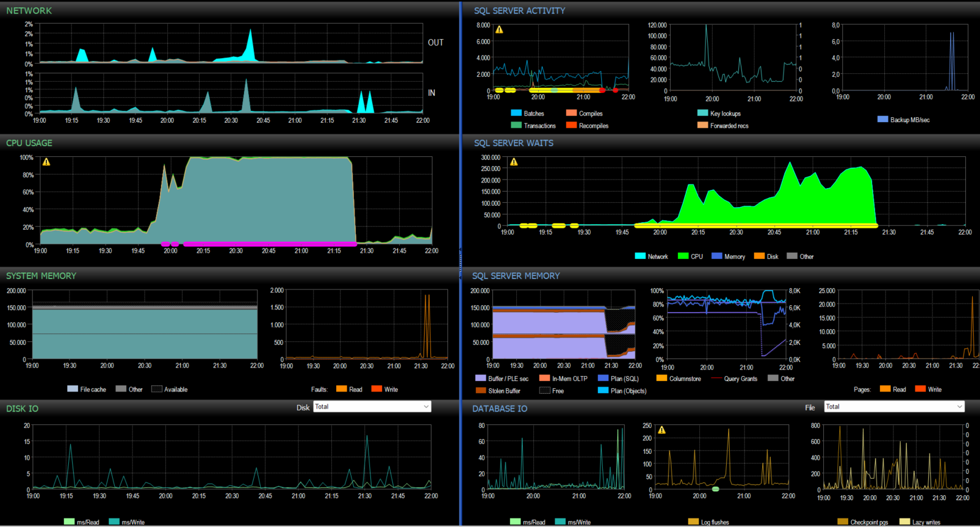Click the green marker on Log flushes chart
The image size is (980, 527).
pyautogui.click(x=715, y=489)
